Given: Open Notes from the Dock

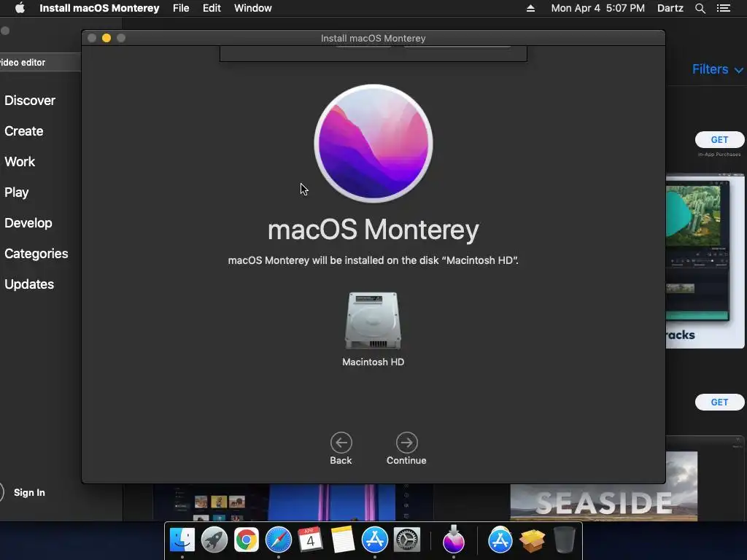Looking at the screenshot, I should [343, 540].
